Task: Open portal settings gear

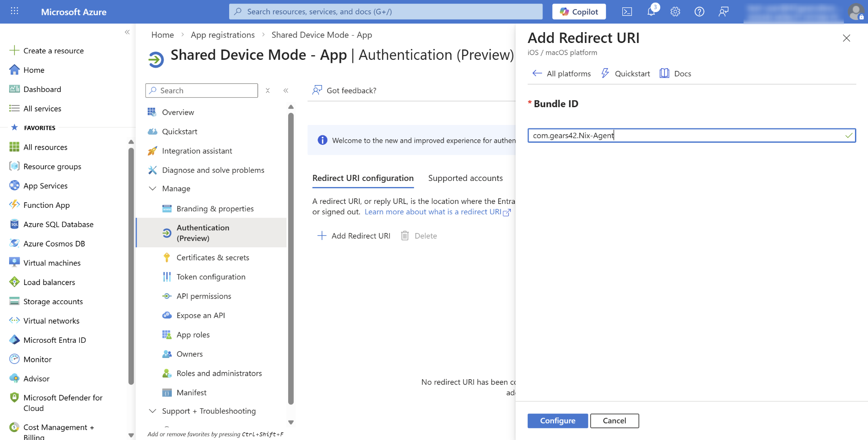Action: [x=675, y=12]
